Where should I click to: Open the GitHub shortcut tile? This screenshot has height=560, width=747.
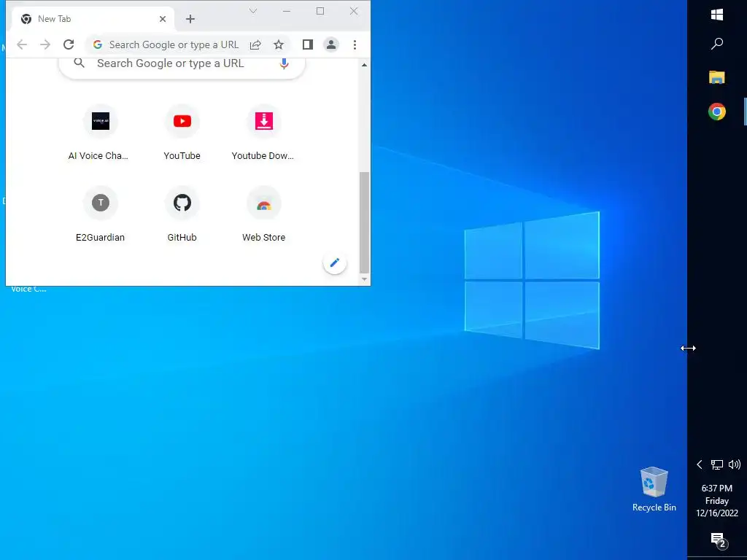[x=182, y=214]
